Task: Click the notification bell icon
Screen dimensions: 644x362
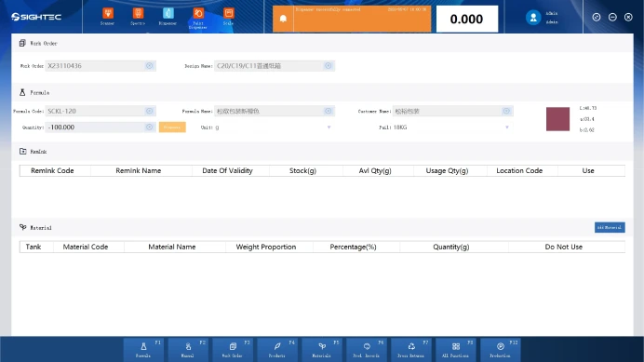Action: (x=283, y=19)
